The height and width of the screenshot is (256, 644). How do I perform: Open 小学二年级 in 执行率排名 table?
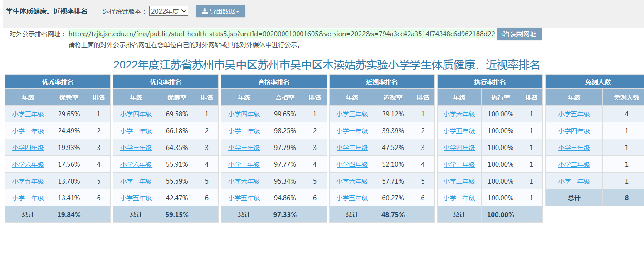pyautogui.click(x=459, y=181)
